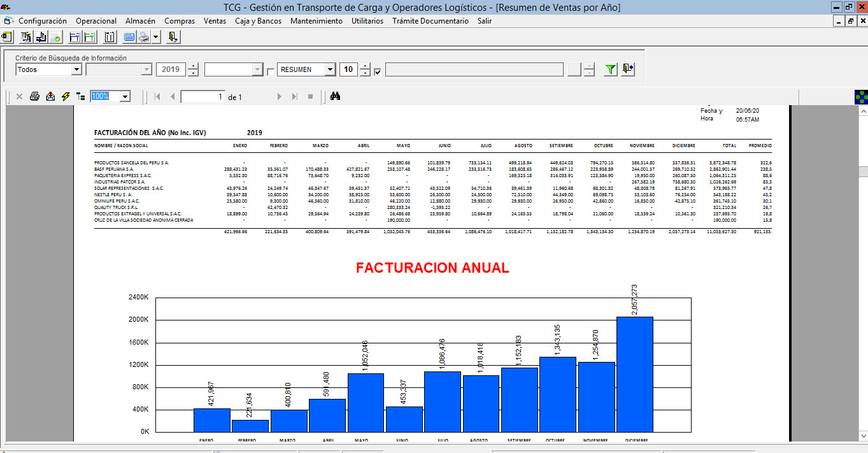
Task: Click the export report envelope icon
Action: 50,97
